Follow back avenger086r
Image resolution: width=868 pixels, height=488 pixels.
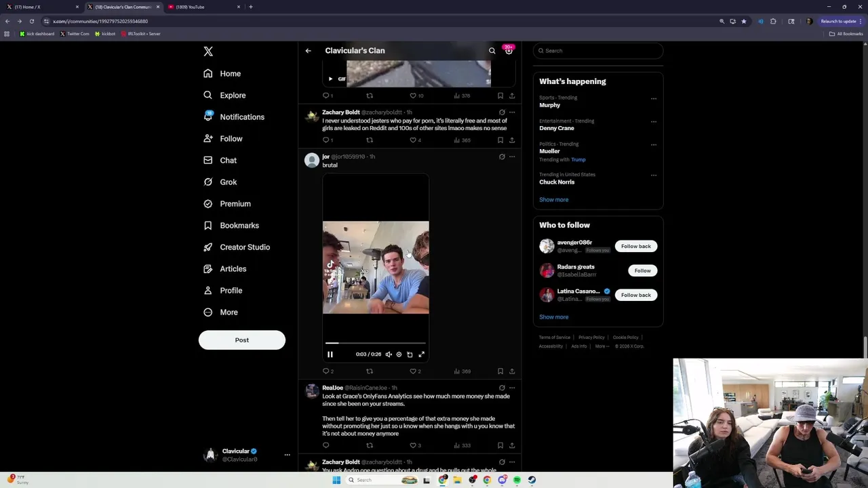(636, 246)
